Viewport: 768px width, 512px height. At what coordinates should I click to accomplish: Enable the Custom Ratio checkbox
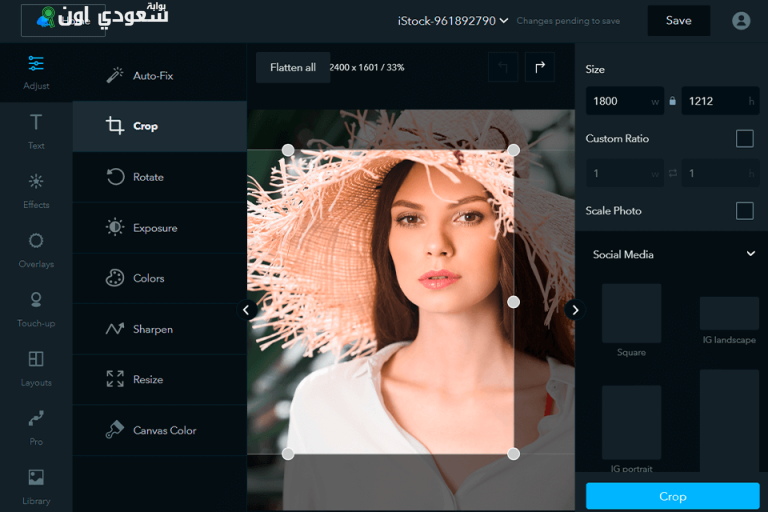point(744,139)
